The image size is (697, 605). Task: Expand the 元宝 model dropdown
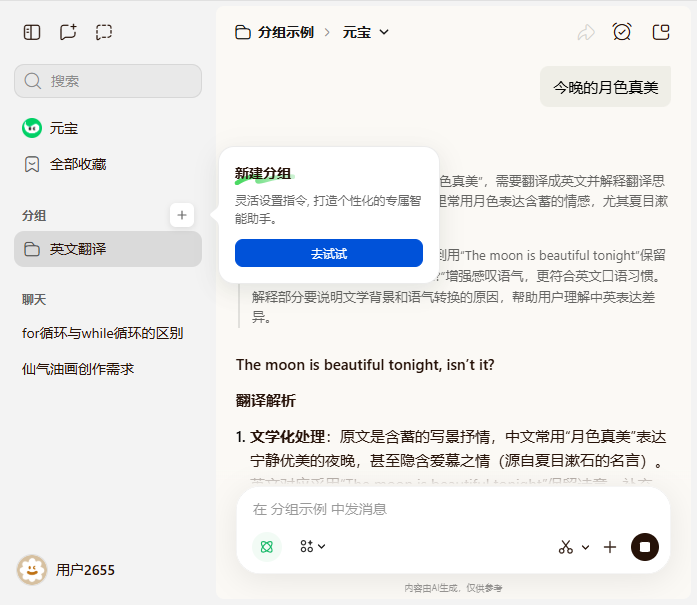[365, 32]
